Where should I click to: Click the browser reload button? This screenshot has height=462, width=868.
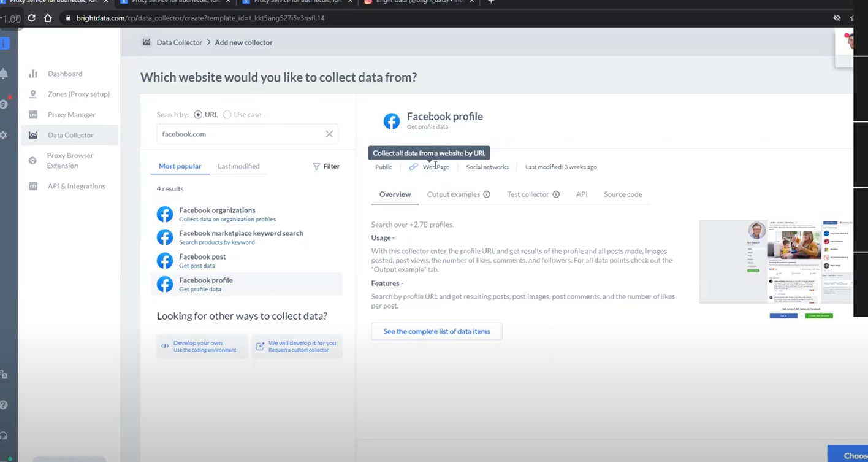[32, 18]
